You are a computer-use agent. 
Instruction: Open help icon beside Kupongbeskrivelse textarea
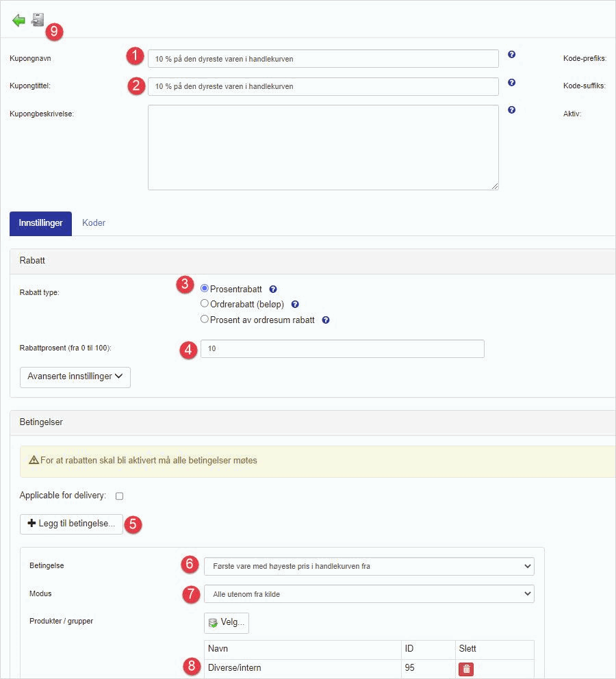coord(511,110)
